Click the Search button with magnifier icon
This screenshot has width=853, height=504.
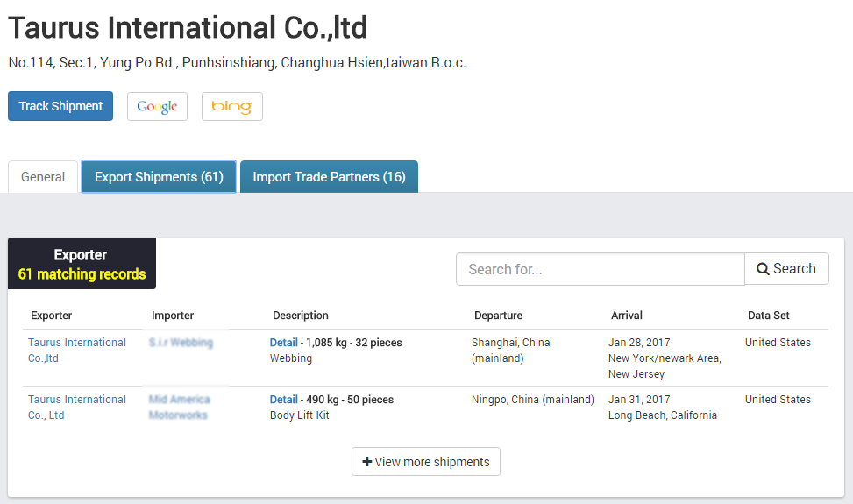coord(786,268)
